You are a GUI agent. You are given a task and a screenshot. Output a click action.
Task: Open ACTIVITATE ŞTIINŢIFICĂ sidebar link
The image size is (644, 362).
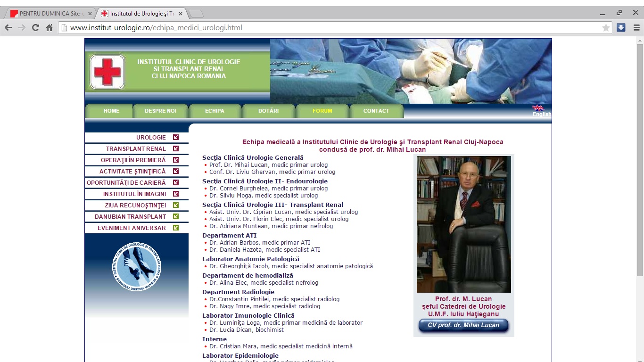tap(132, 172)
